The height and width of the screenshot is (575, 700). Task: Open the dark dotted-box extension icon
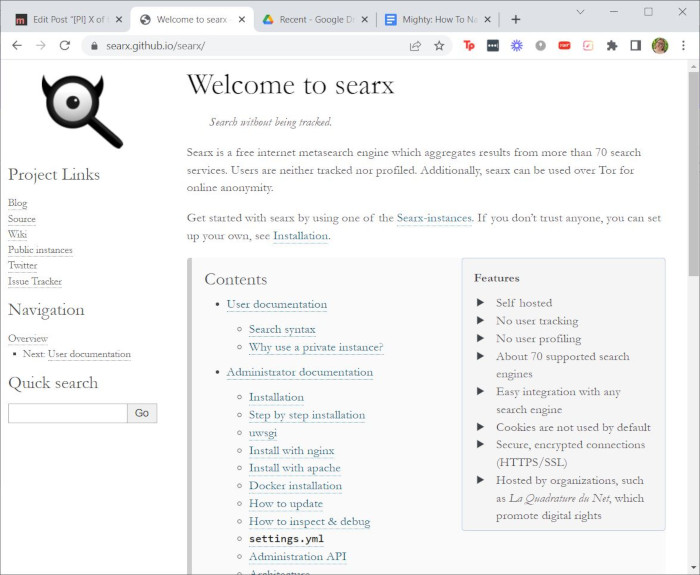[493, 46]
